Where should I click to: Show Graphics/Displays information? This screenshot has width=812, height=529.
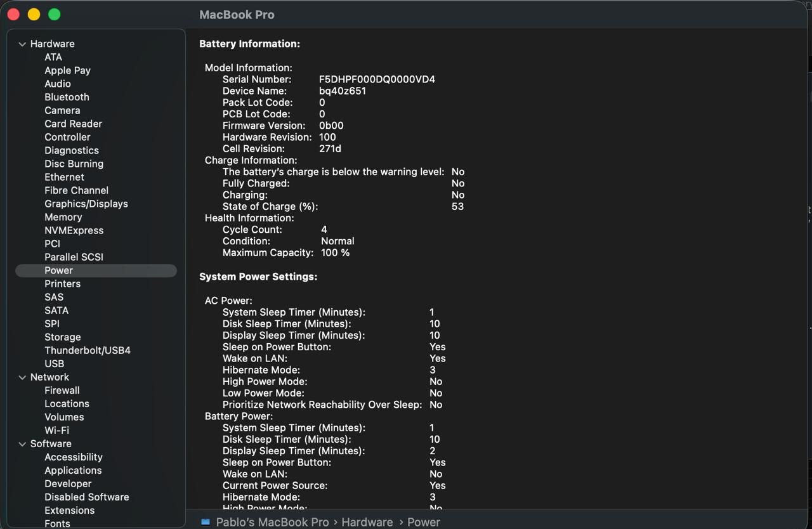(86, 204)
